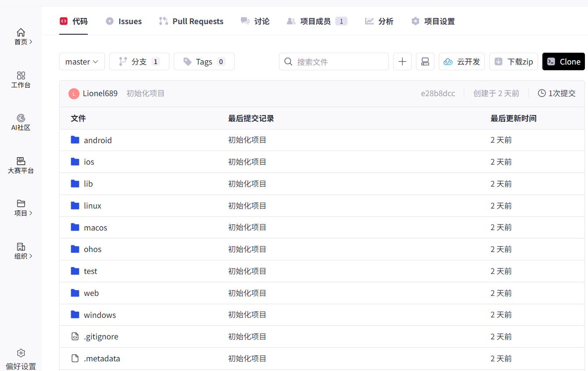Open the 项目 sidebar folder icon
Image resolution: width=588 pixels, height=371 pixels.
pyautogui.click(x=21, y=203)
